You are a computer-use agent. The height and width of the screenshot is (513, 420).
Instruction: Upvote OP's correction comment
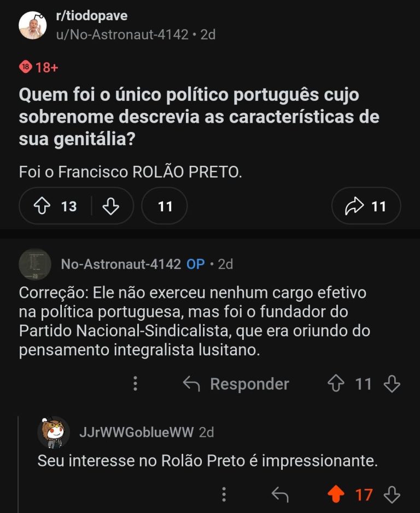[x=335, y=384]
